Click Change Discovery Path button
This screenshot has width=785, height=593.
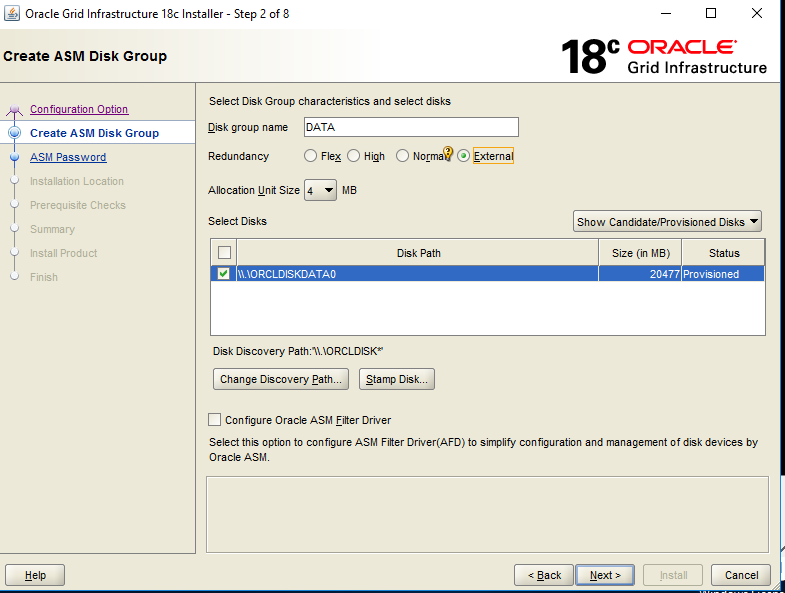281,379
